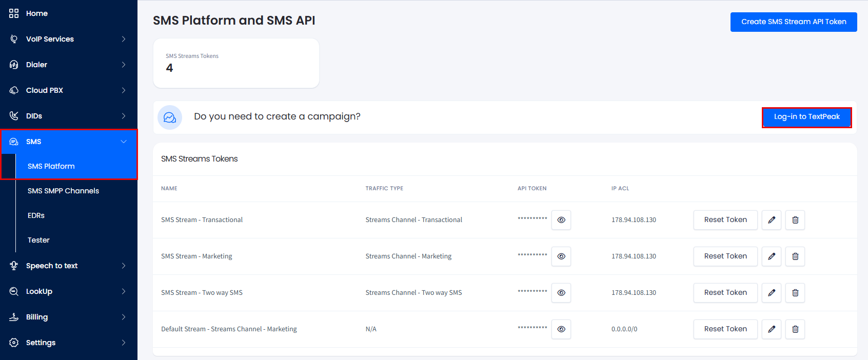This screenshot has width=868, height=360.
Task: Click Log-in to TextPeak button
Action: click(x=807, y=117)
